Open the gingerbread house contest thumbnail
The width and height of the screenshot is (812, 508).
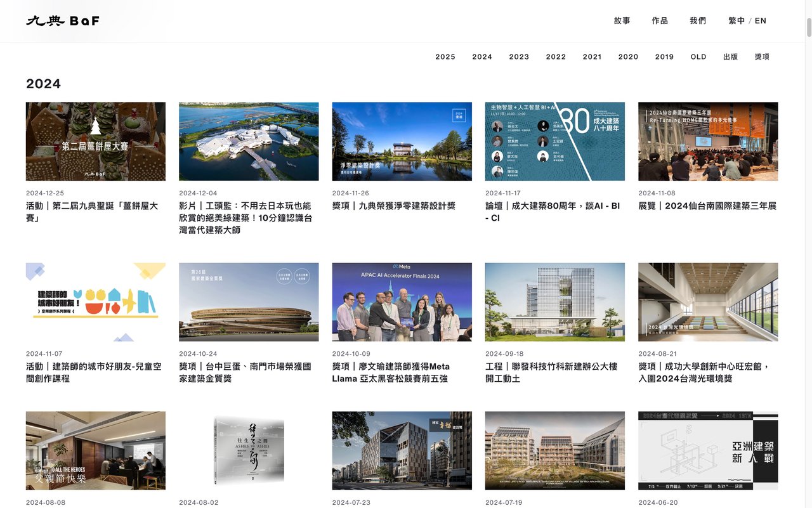(96, 141)
